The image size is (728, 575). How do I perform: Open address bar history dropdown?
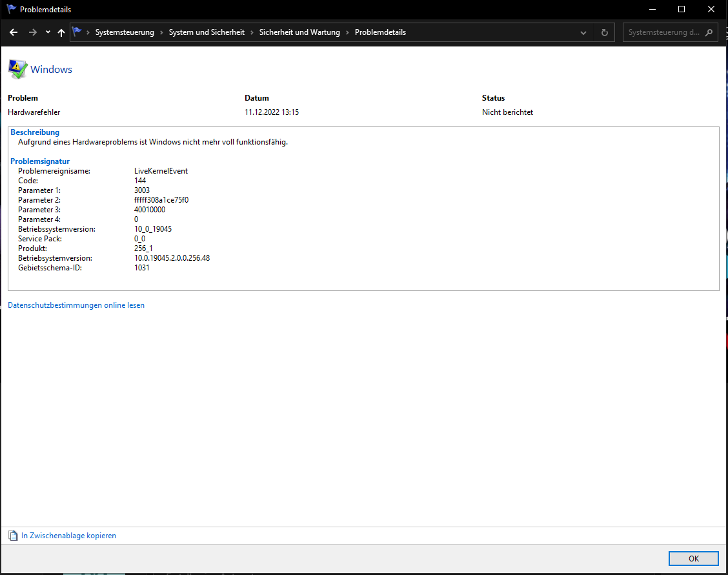click(x=583, y=33)
